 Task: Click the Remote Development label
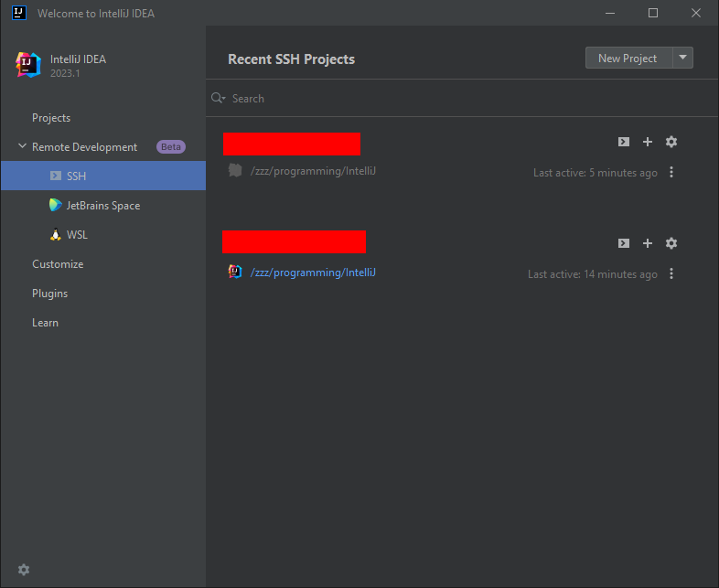pos(84,147)
